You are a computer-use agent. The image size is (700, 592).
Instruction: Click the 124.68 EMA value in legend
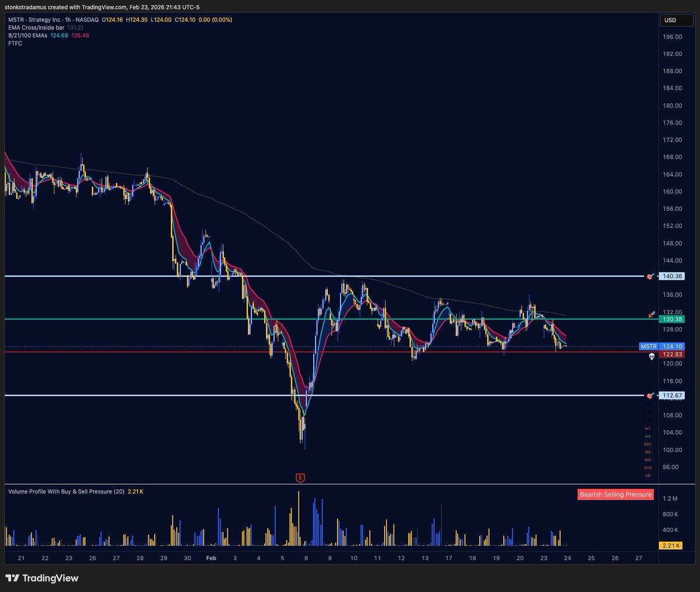60,36
